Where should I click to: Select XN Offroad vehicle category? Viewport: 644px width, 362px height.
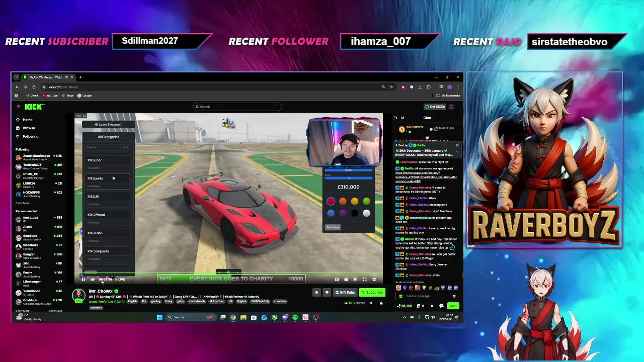pos(108,217)
